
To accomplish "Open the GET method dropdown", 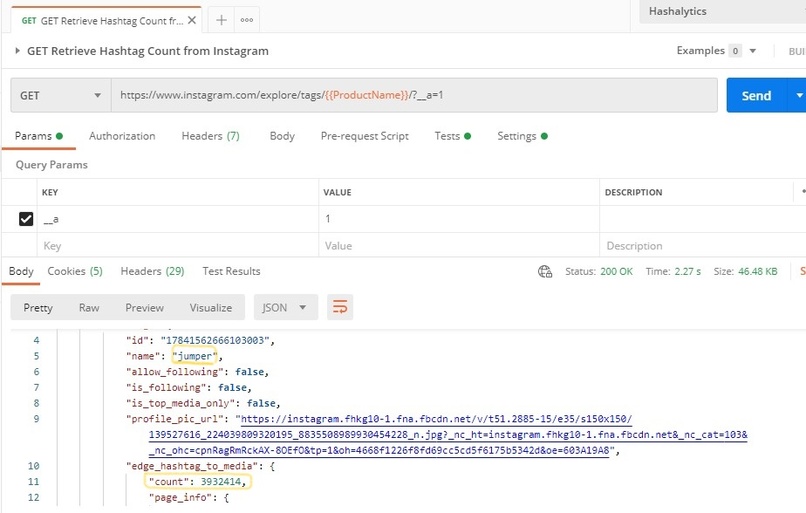I will pyautogui.click(x=61, y=95).
